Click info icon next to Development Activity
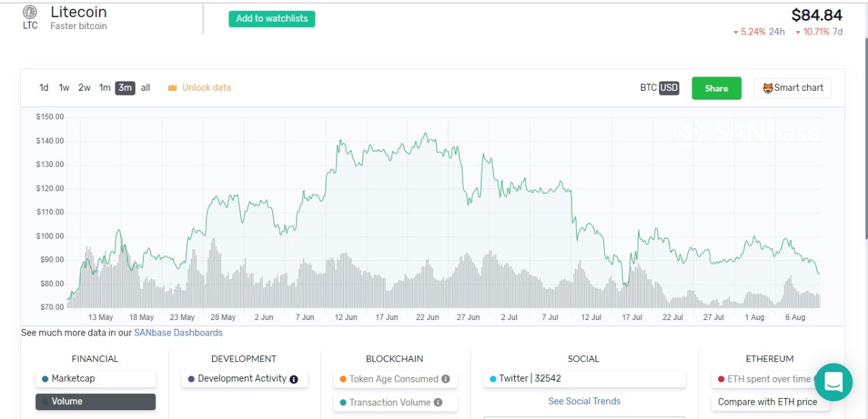868x419 pixels. tap(294, 380)
